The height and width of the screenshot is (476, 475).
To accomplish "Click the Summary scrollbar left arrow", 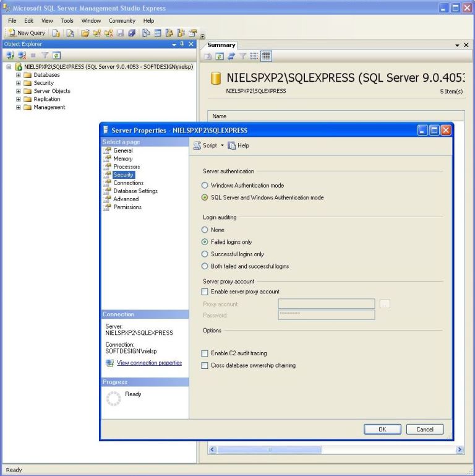I will point(212,449).
